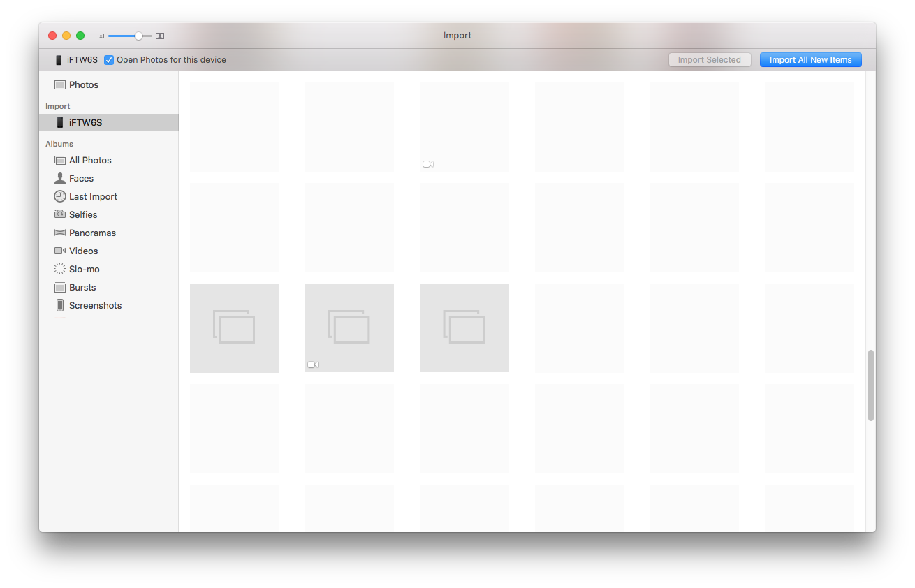Click the Panoramas album icon
The height and width of the screenshot is (588, 915).
[59, 233]
